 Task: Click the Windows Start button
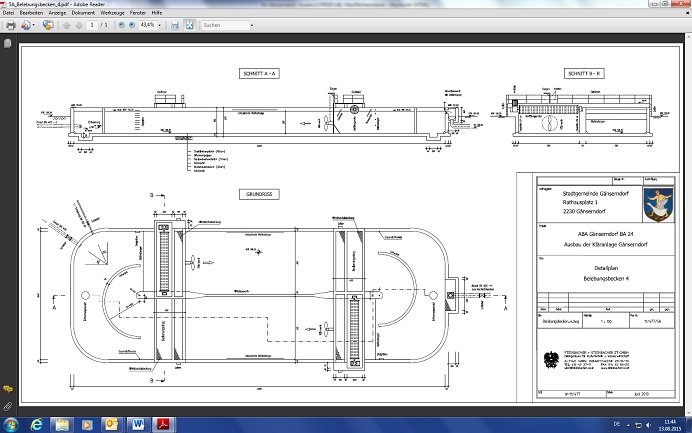(10, 425)
